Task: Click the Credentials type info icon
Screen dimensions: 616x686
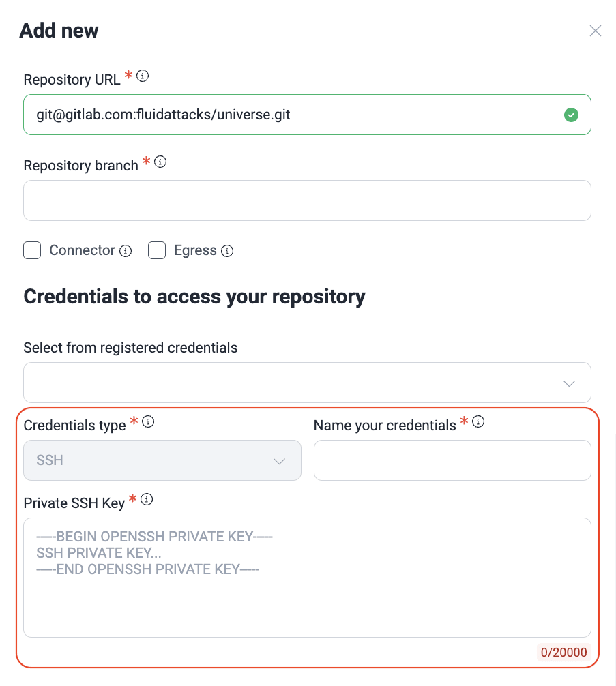Action: 147,422
